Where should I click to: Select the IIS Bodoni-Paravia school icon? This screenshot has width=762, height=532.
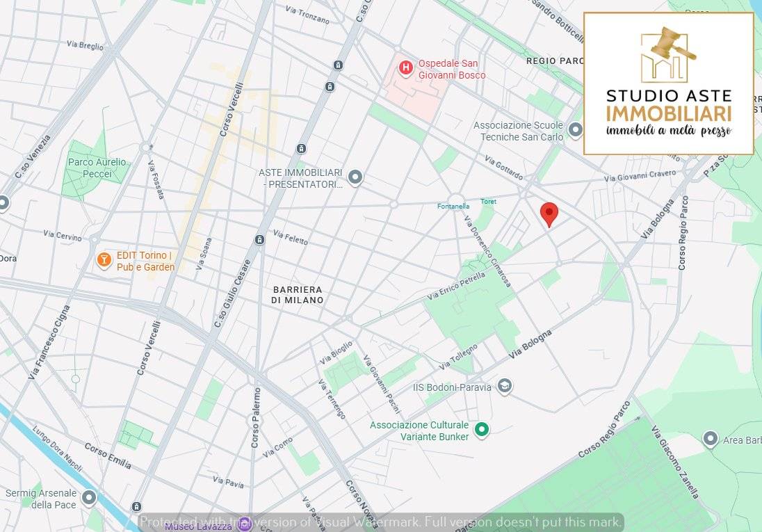[x=505, y=387]
